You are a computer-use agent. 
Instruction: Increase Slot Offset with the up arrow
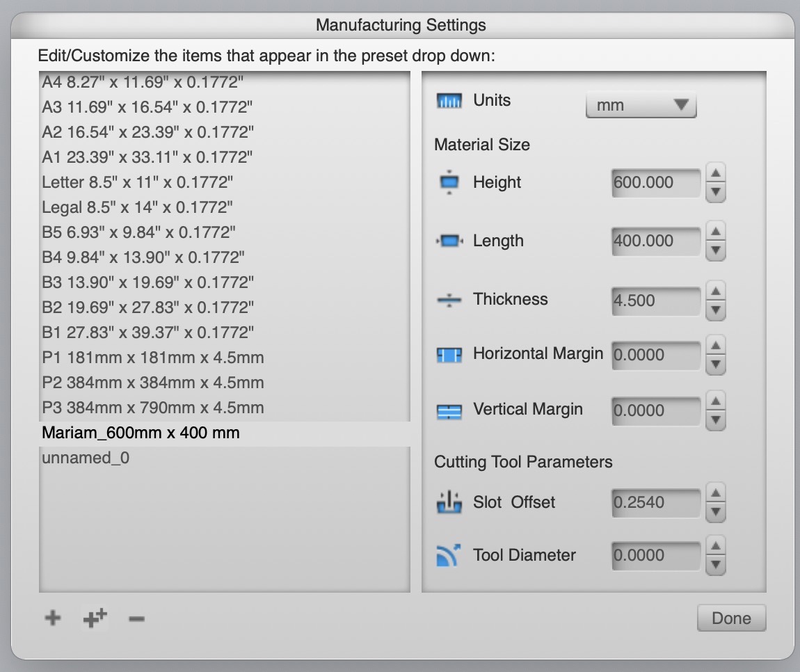(716, 493)
